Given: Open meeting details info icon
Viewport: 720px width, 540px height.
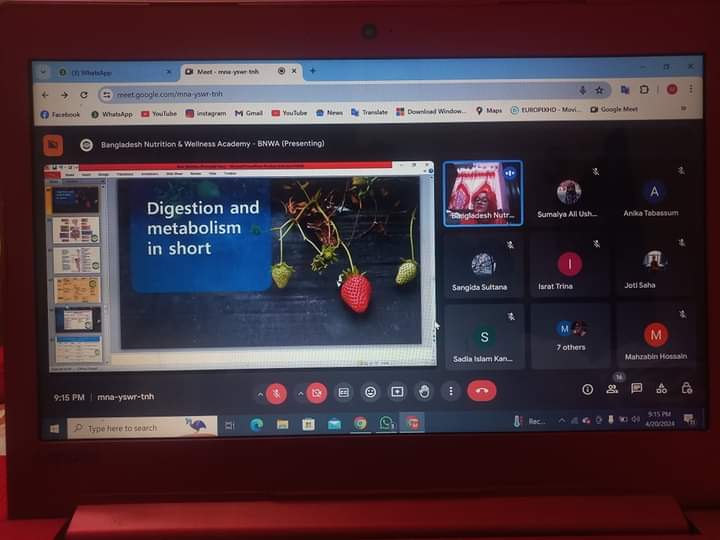Looking at the screenshot, I should pyautogui.click(x=588, y=389).
